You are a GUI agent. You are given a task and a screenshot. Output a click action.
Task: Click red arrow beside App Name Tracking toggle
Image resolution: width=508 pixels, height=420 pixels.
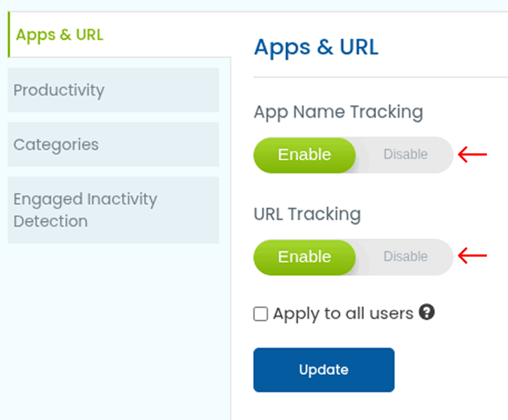pyautogui.click(x=472, y=155)
